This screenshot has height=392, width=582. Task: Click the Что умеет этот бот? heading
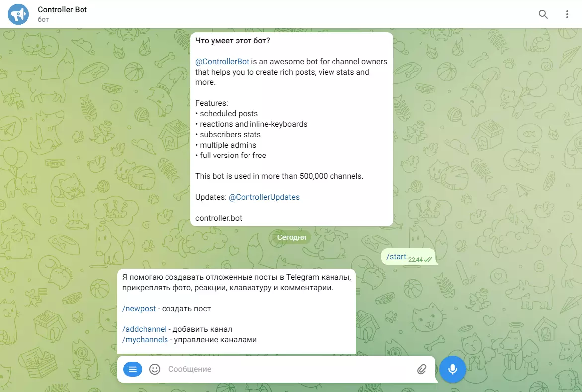[x=233, y=41]
